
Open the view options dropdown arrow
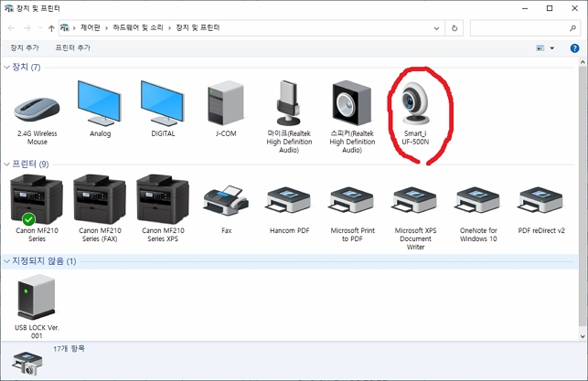tap(552, 48)
